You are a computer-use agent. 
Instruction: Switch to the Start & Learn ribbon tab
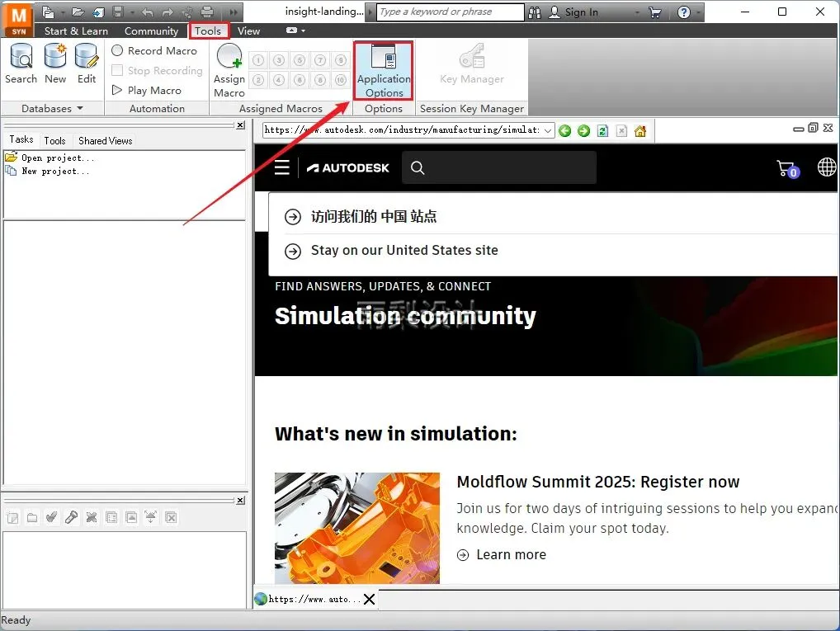[x=76, y=31]
